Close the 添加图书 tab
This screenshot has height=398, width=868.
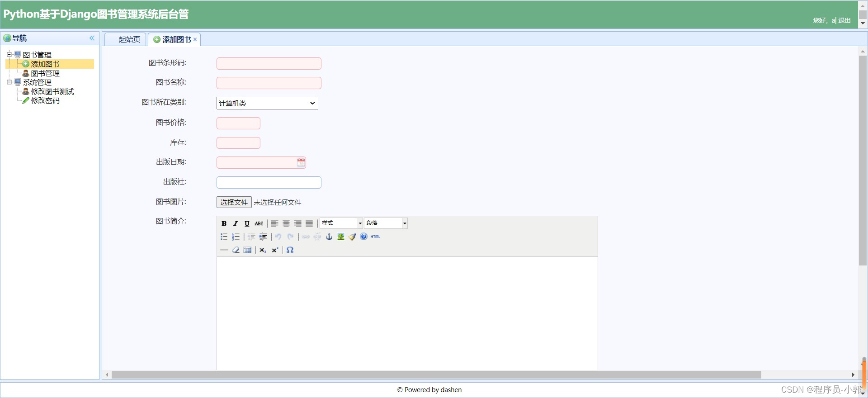tap(195, 39)
